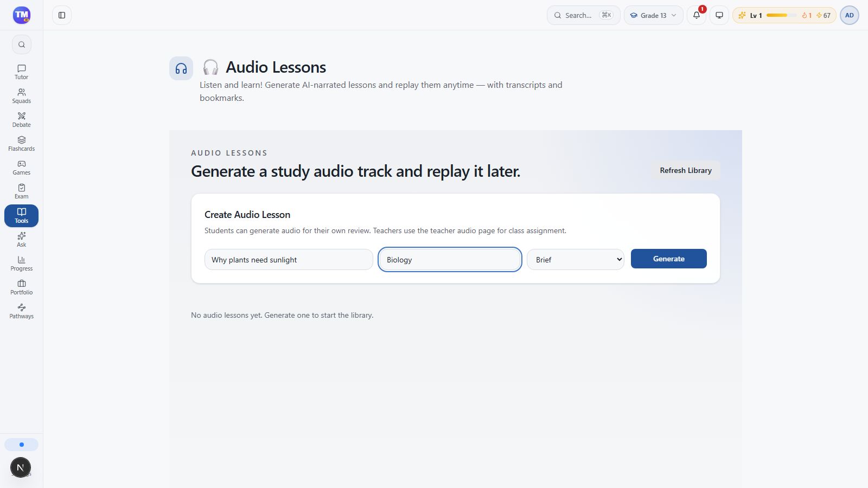
Task: View the Progress charts page
Action: click(x=22, y=264)
